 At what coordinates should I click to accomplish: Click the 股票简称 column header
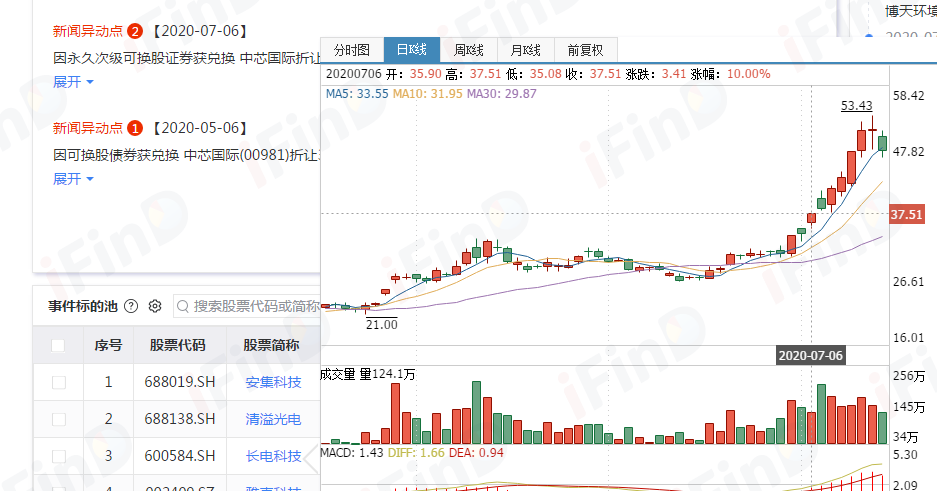point(271,345)
